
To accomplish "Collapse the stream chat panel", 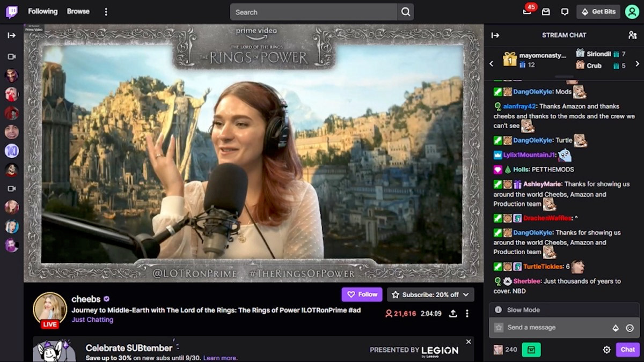I will pyautogui.click(x=495, y=35).
